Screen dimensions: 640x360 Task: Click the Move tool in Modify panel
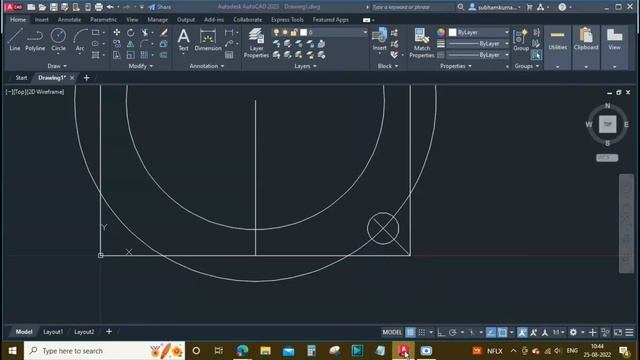pos(117,32)
